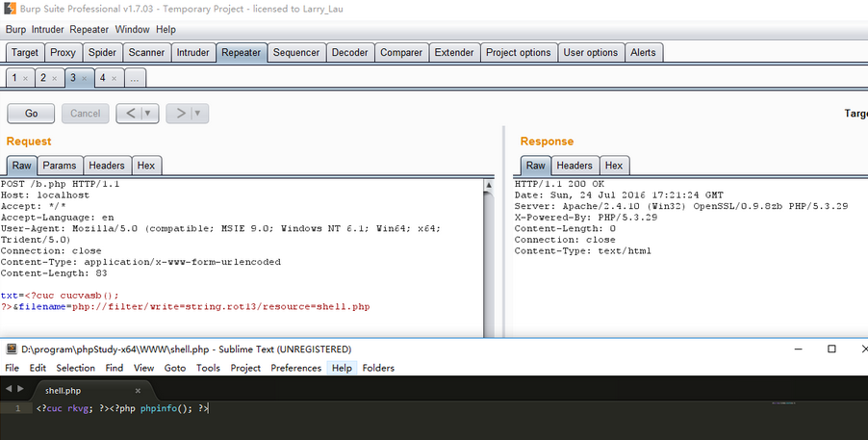Open the Project options tab
The image size is (868, 440).
519,53
